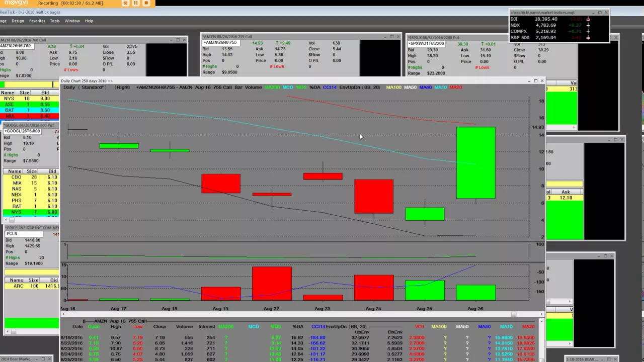Click the horizontal scrollbar thumb below chart

514,314
